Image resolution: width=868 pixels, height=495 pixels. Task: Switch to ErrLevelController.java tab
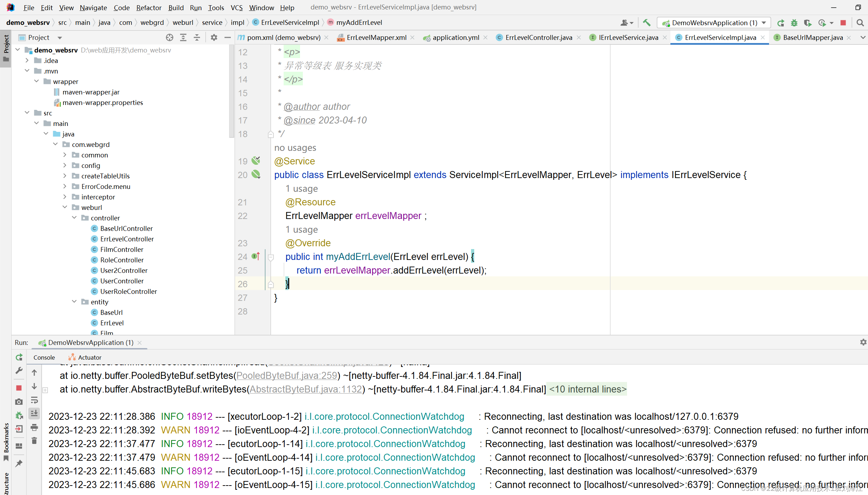click(539, 37)
